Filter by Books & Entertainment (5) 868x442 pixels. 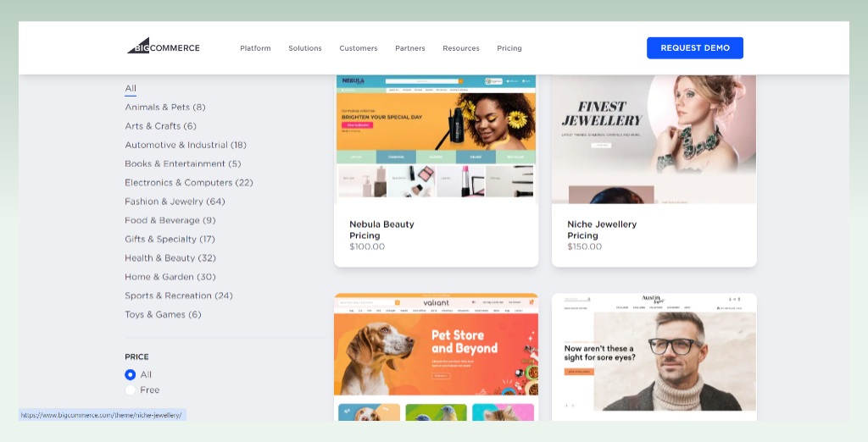pos(183,163)
